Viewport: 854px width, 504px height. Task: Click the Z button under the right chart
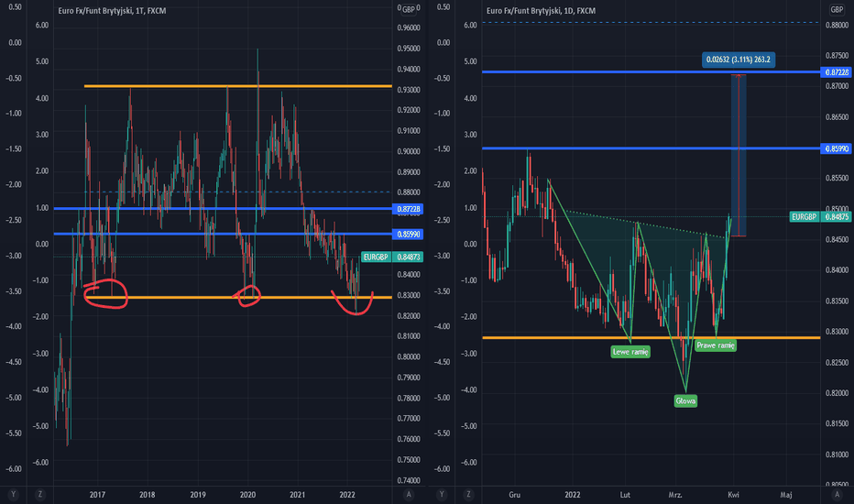tap(468, 495)
